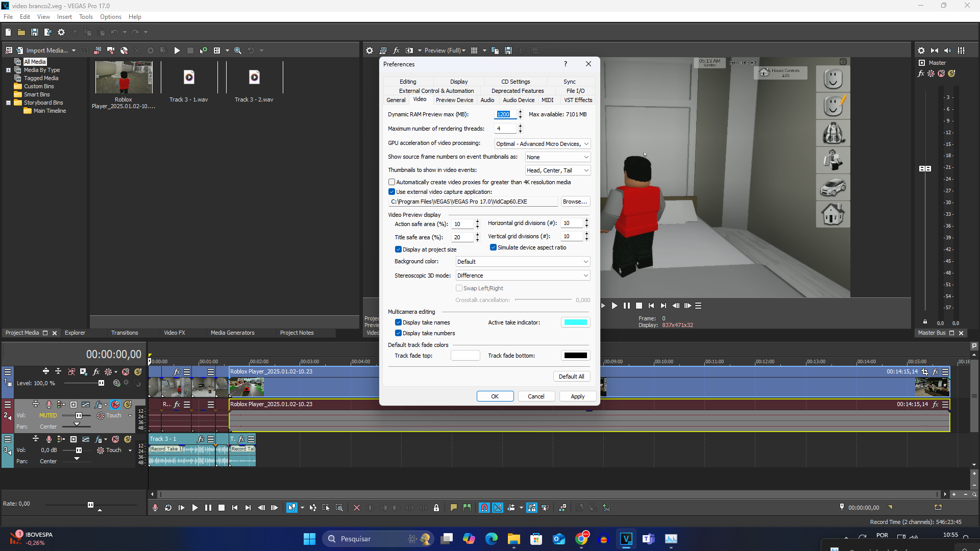The width and height of the screenshot is (980, 551).
Task: Click Apply in Preferences dialog
Action: [578, 396]
